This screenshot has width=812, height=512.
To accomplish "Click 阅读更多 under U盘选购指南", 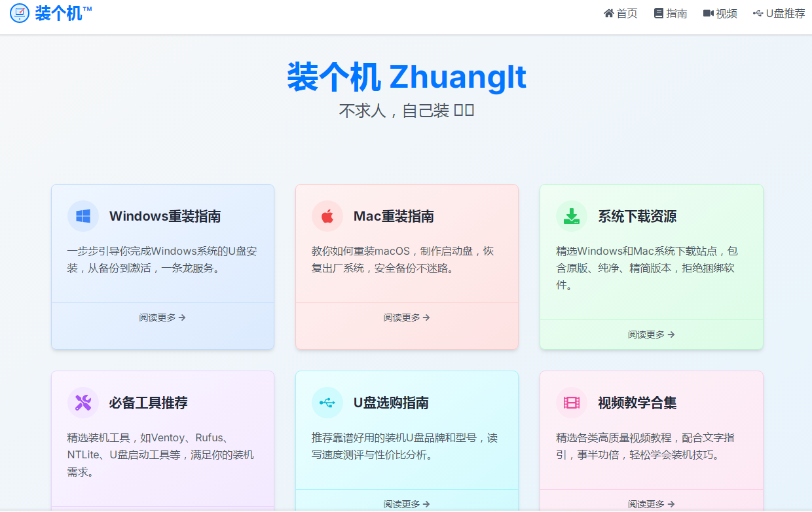I will point(407,503).
